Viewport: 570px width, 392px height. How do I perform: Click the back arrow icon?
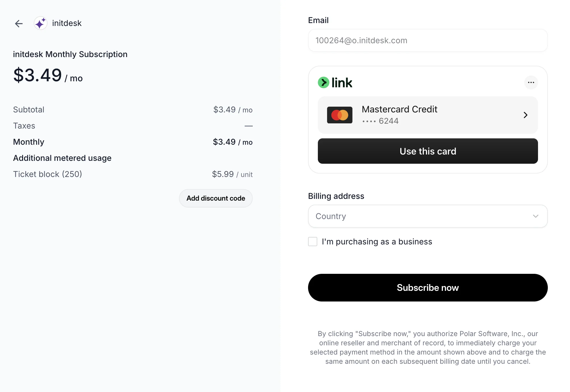(x=18, y=23)
